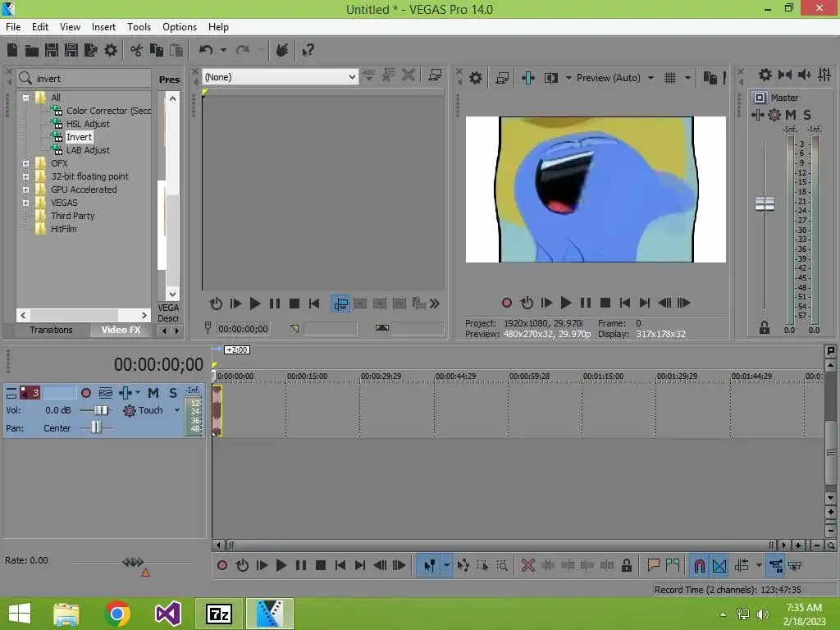Expand the GPU Accelerated folder
This screenshot has height=630, width=840.
(x=25, y=189)
